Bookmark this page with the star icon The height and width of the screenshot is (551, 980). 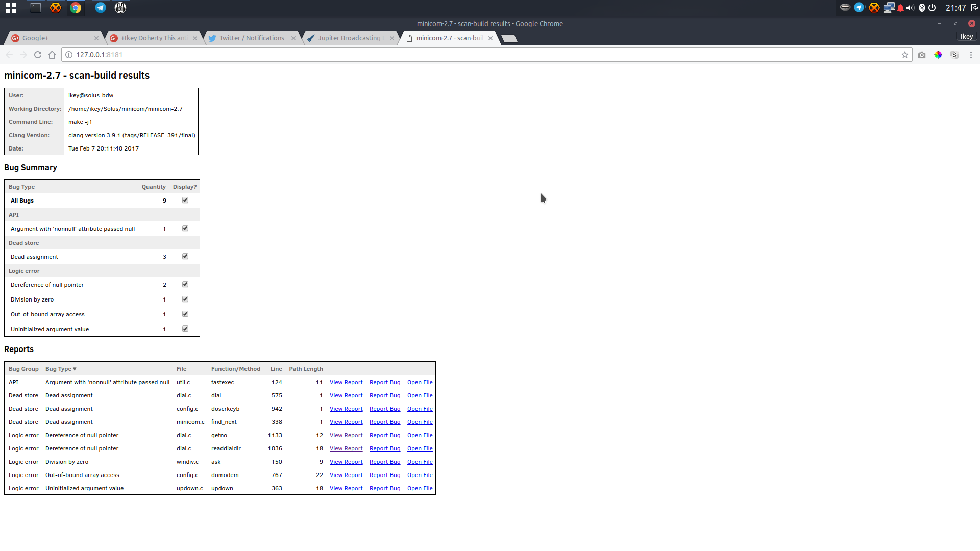click(905, 55)
